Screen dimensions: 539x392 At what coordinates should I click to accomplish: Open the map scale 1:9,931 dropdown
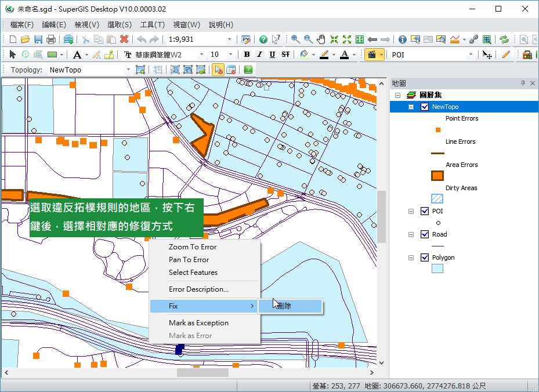(x=229, y=39)
